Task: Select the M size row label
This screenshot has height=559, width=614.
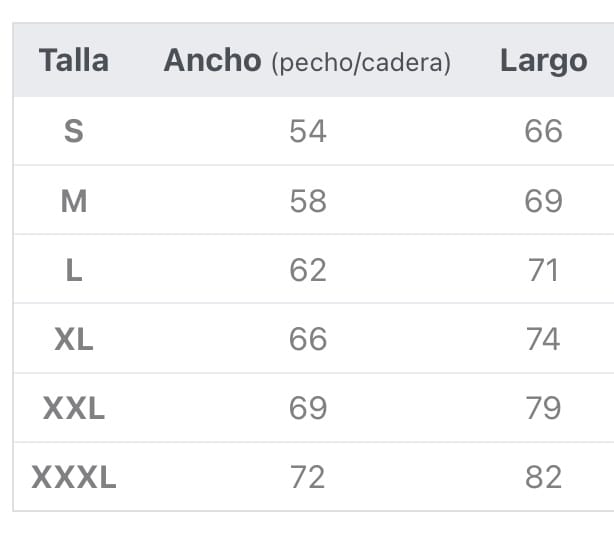Action: coord(73,201)
